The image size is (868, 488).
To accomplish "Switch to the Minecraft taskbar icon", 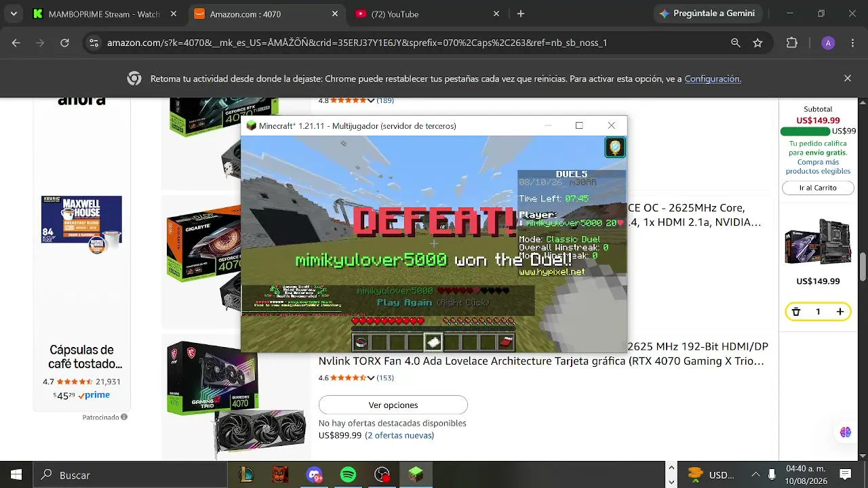I will [416, 475].
